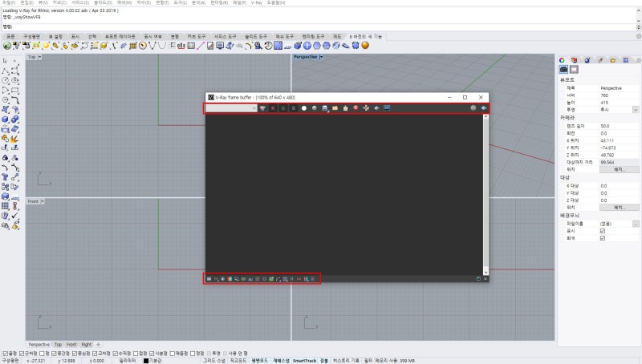Add a viewport tab with the plus icon
Viewport: 642px width, 364px height.
pos(98,345)
